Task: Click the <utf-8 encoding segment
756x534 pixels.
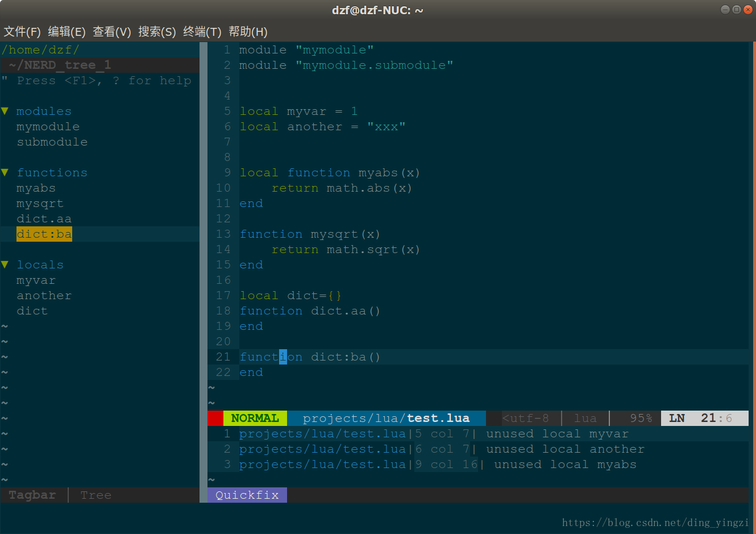Action: tap(526, 419)
